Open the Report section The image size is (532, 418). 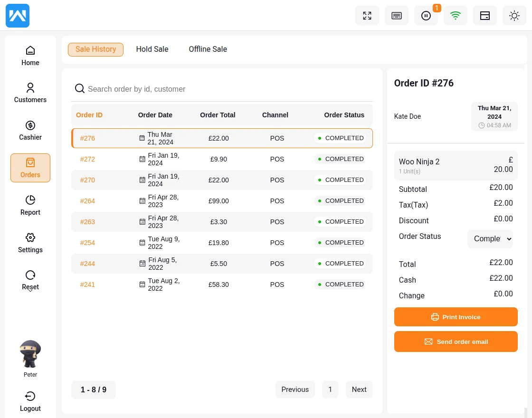coord(30,205)
